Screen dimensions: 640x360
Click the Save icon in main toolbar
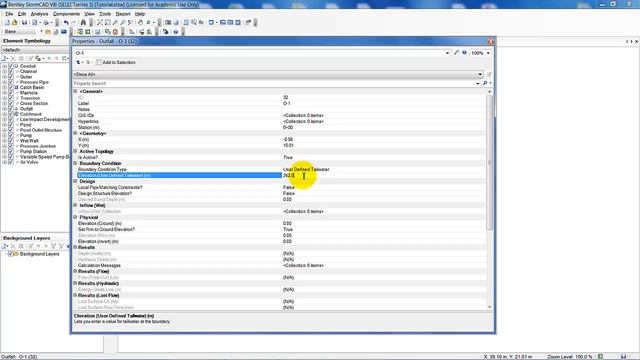pos(24,22)
